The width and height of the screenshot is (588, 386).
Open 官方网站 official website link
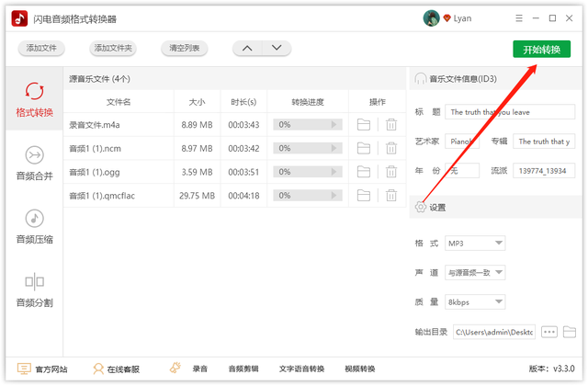pos(51,369)
